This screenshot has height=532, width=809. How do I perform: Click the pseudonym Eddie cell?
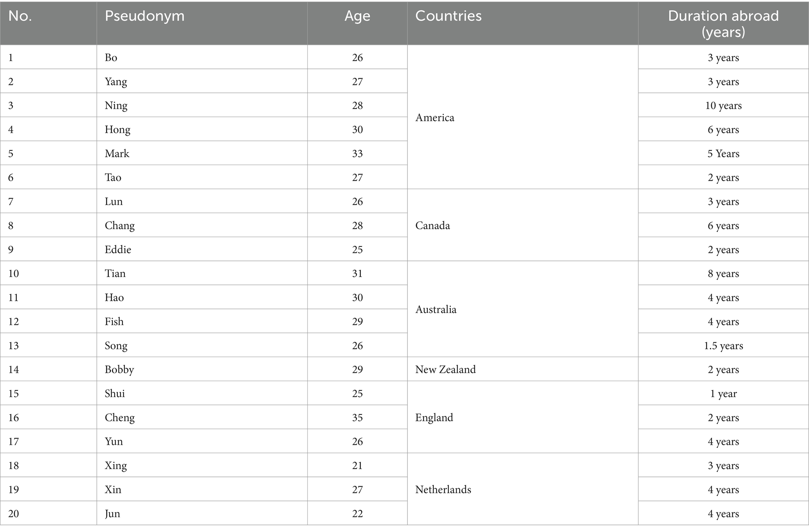point(202,249)
